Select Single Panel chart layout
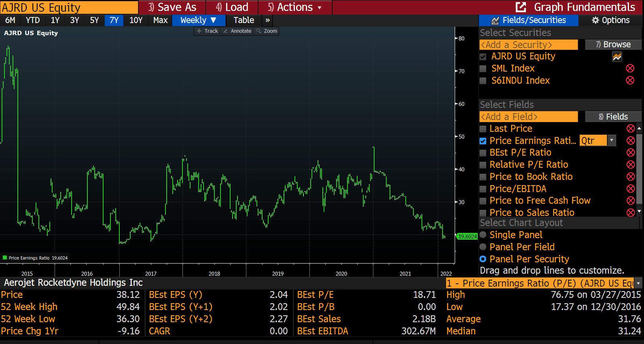The width and height of the screenshot is (644, 344). [x=483, y=235]
